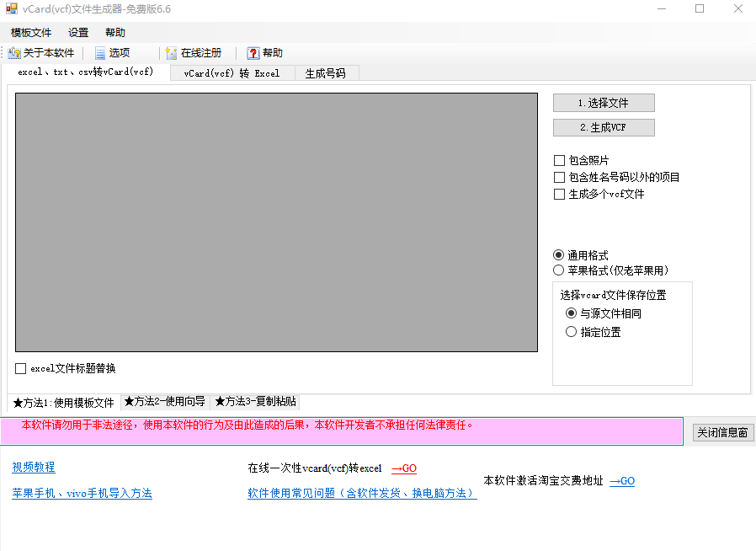Open the 设置 menu
The height and width of the screenshot is (551, 756).
pos(78,33)
